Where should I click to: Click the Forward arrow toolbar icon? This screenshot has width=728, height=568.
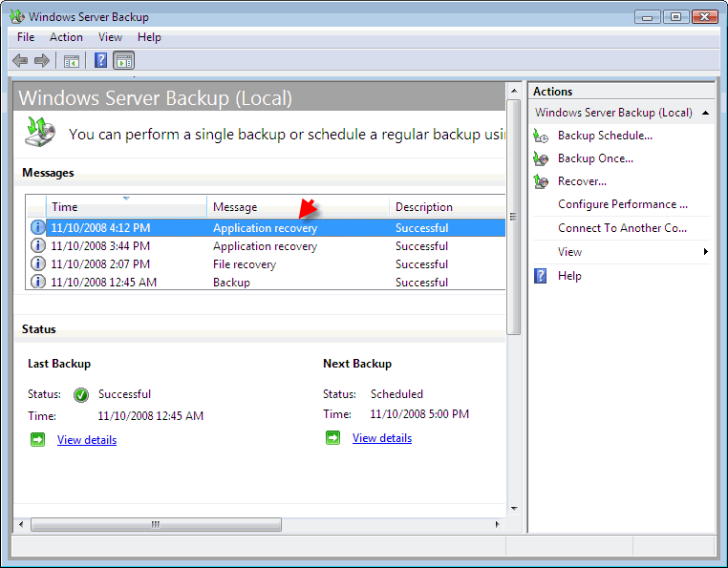[42, 60]
